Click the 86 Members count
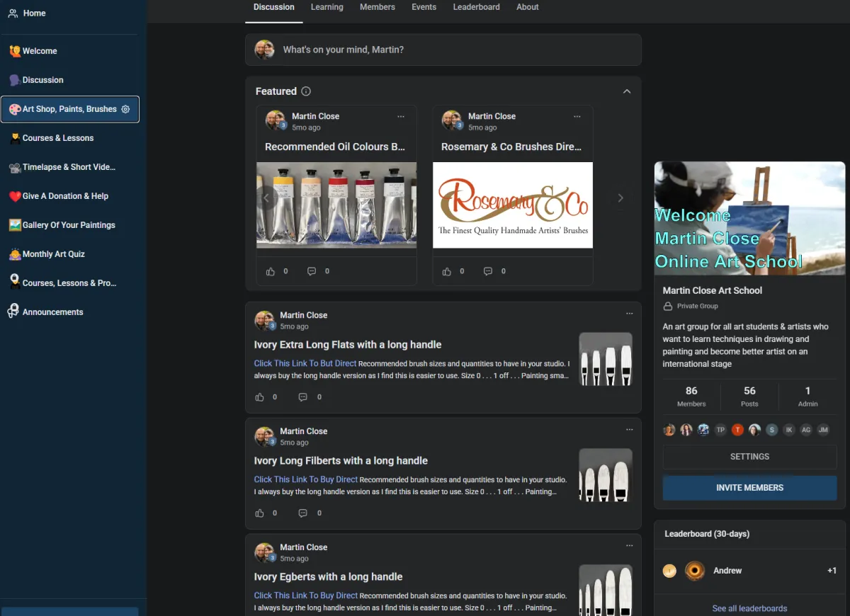Image resolution: width=850 pixels, height=616 pixels. tap(691, 397)
